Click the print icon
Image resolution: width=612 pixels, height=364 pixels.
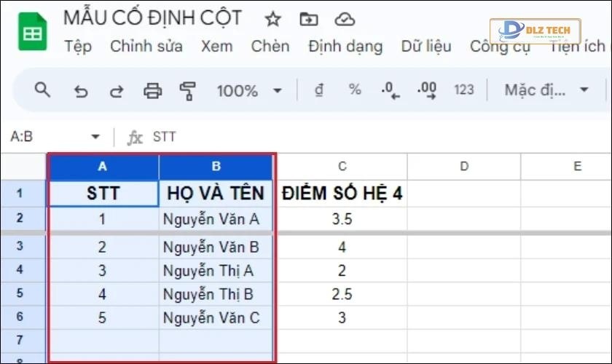(x=152, y=91)
